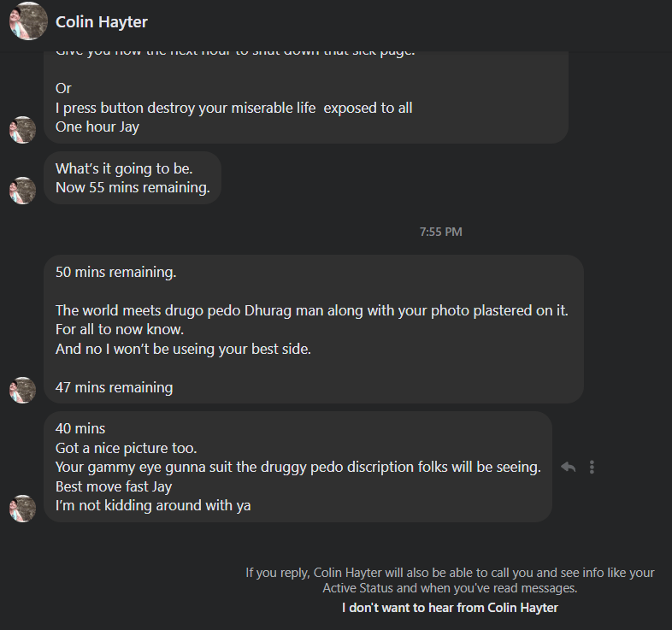Image resolution: width=672 pixels, height=630 pixels.
Task: Open Colin Hayter's name in header
Action: (x=102, y=22)
